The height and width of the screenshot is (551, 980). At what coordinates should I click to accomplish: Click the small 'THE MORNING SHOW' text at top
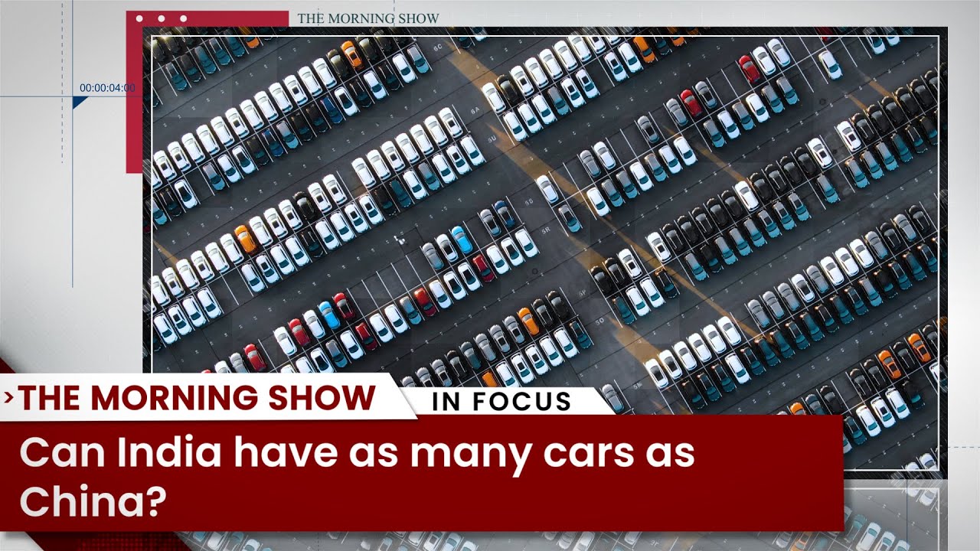(368, 18)
